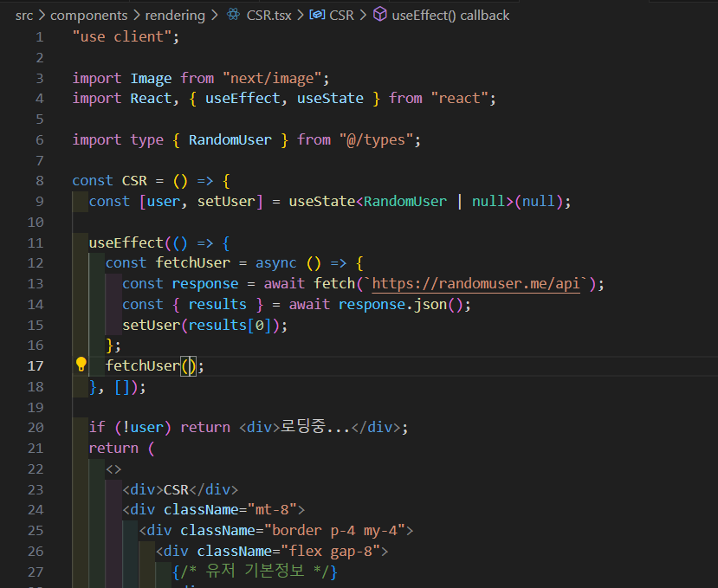
Task: Click setUser in the useState destructuring
Action: pos(226,201)
